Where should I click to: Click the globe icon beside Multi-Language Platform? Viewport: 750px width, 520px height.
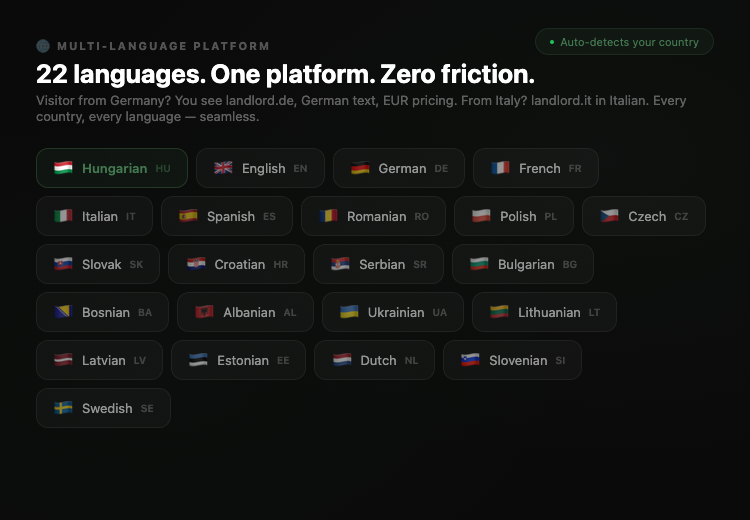[x=43, y=46]
